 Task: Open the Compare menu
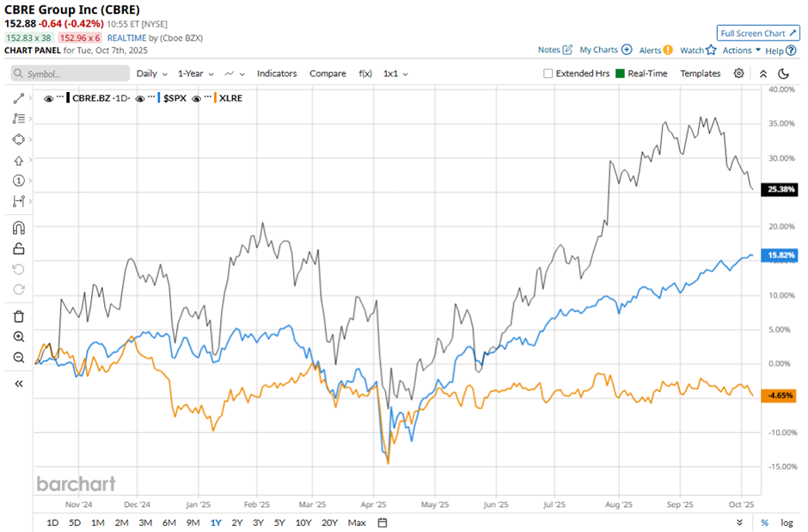click(327, 74)
